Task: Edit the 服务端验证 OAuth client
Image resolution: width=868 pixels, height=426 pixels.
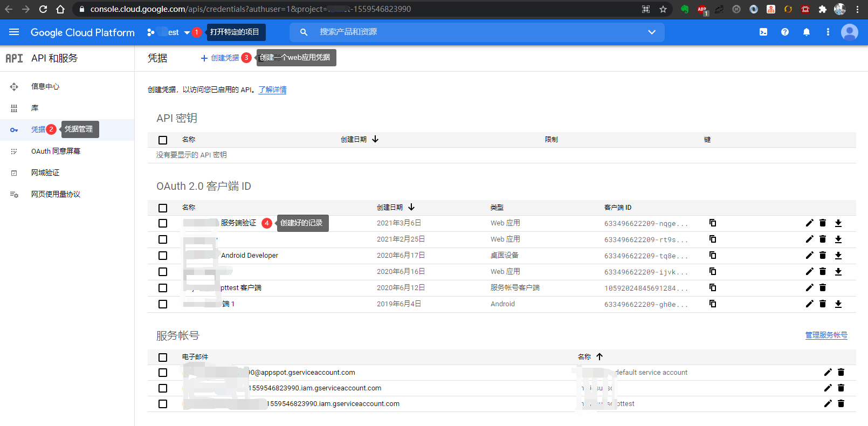Action: 809,223
